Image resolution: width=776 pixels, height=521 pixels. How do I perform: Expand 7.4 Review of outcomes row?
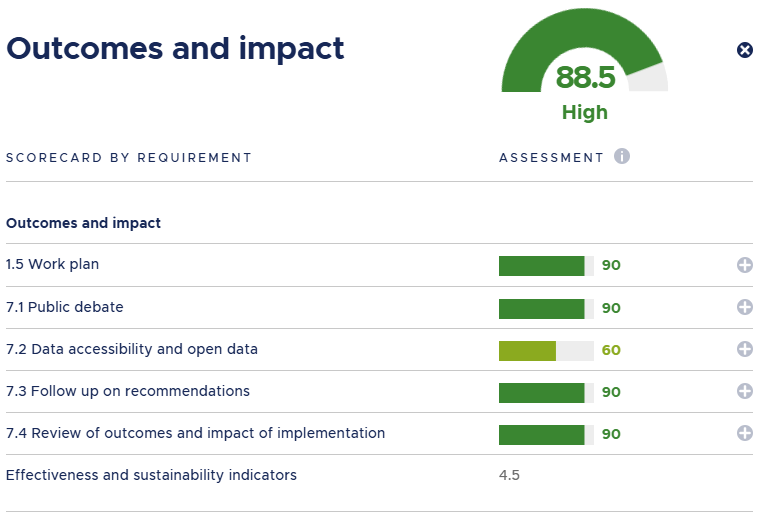coord(744,433)
